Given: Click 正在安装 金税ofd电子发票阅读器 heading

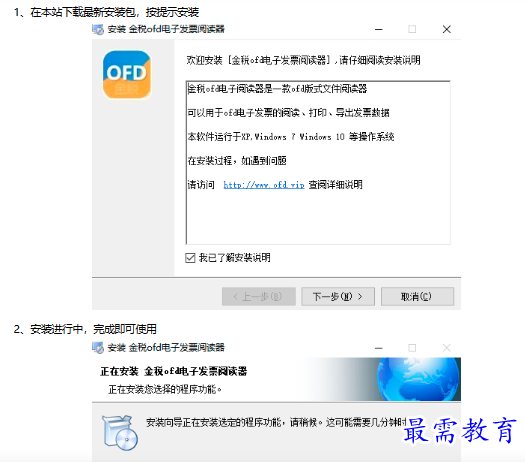Looking at the screenshot, I should (173, 371).
